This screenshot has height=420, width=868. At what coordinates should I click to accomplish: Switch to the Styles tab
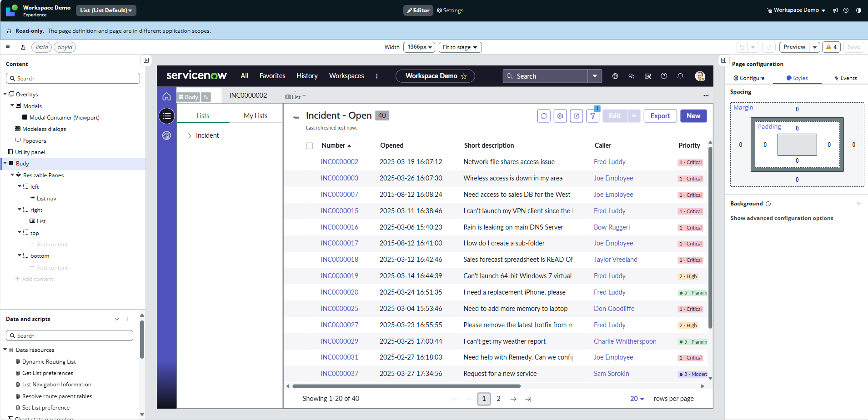pos(797,78)
